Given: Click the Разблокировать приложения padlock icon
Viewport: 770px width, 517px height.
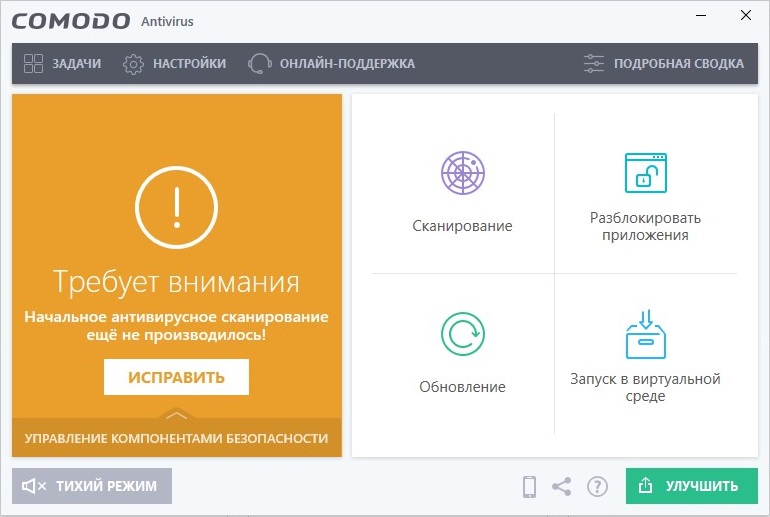Looking at the screenshot, I should [x=645, y=173].
